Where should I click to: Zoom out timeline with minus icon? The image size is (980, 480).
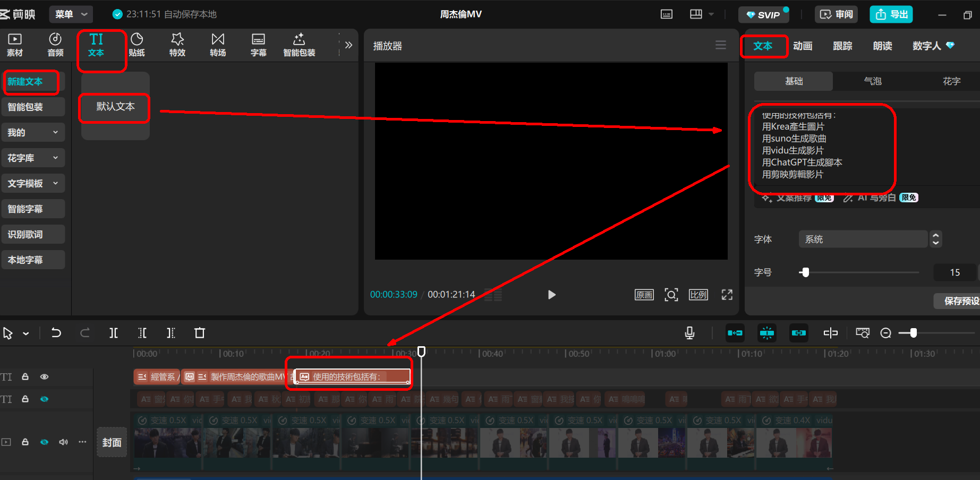886,333
